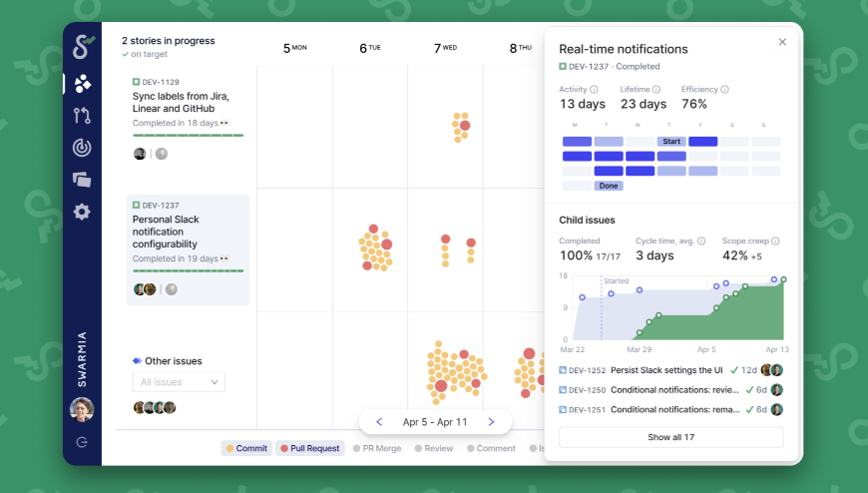Go to previous week arrow

pyautogui.click(x=379, y=422)
